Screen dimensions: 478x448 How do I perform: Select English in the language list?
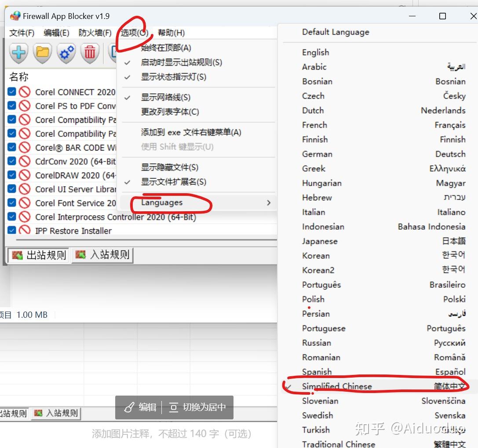(315, 52)
